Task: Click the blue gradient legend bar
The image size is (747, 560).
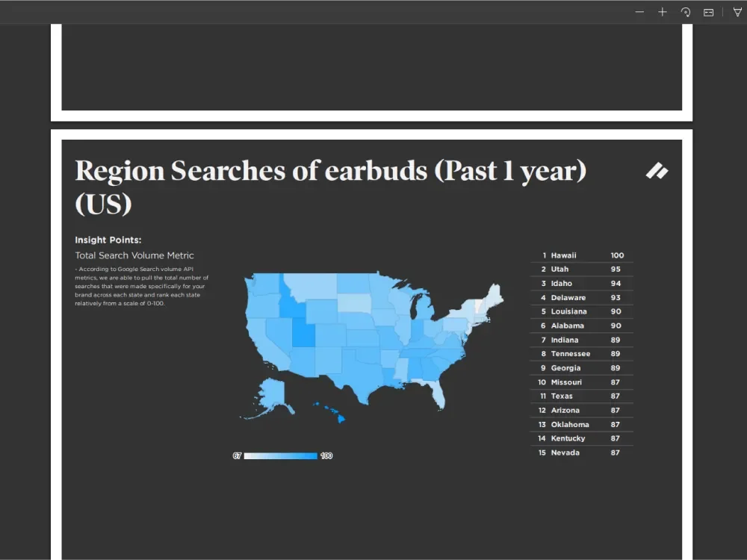Action: 281,455
